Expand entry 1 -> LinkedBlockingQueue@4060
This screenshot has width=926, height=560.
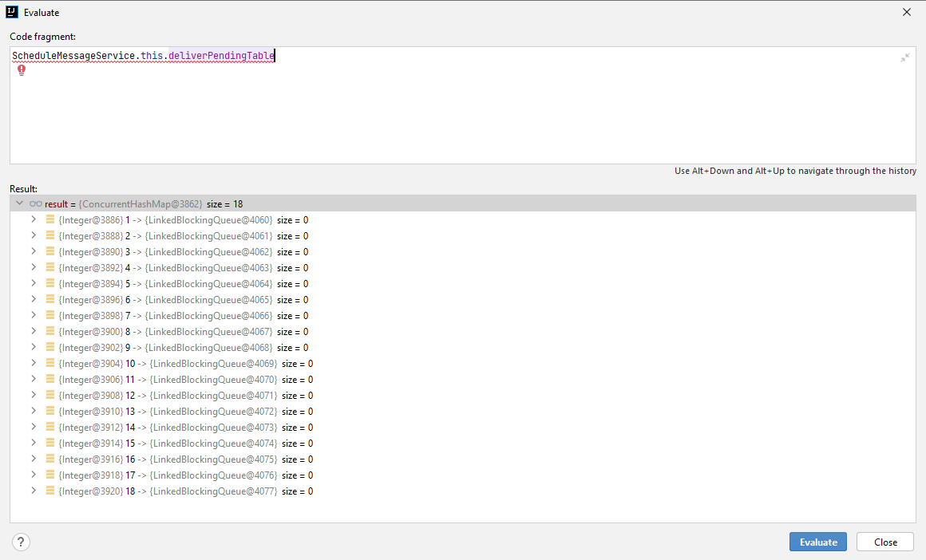point(34,219)
